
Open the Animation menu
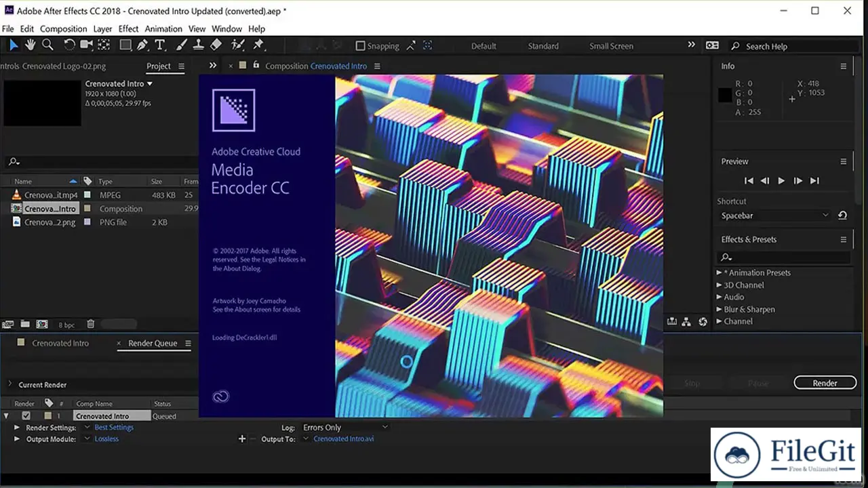pos(163,29)
